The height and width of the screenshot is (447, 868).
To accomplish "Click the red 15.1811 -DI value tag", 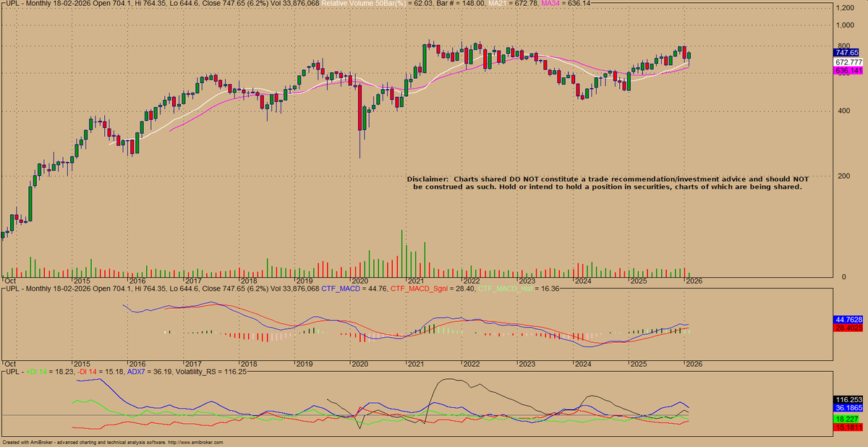I will click(847, 427).
